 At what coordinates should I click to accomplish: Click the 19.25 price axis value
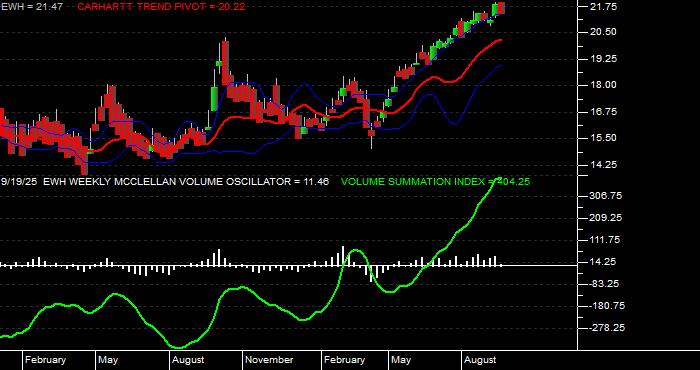[603, 58]
